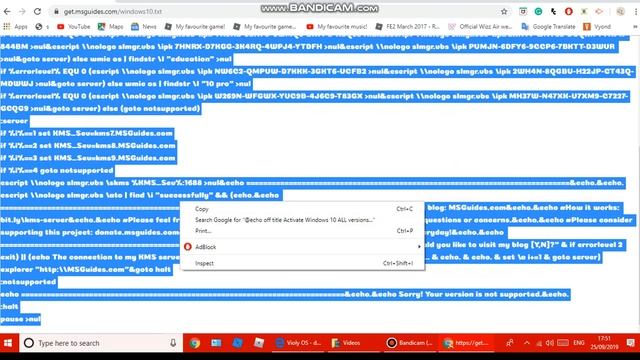This screenshot has height=360, width=640.
Task: Open the People icon in system tray
Action: pos(509,343)
